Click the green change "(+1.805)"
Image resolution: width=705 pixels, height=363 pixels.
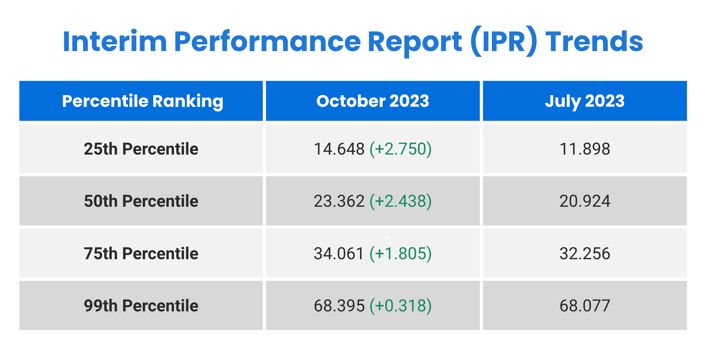click(x=400, y=253)
